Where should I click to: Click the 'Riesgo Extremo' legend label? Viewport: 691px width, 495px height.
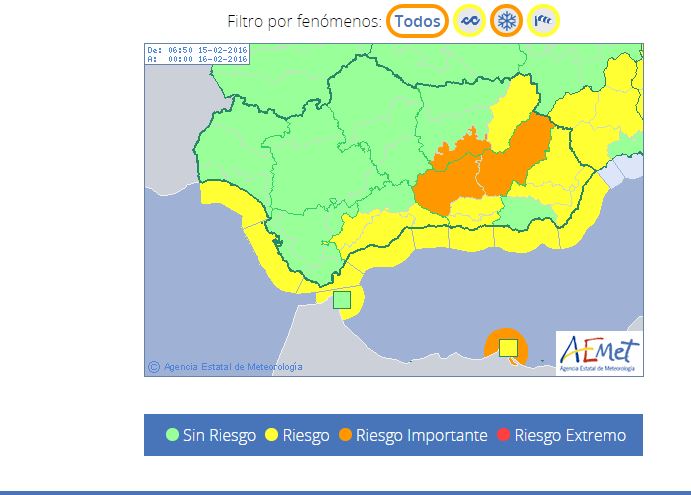tap(570, 436)
